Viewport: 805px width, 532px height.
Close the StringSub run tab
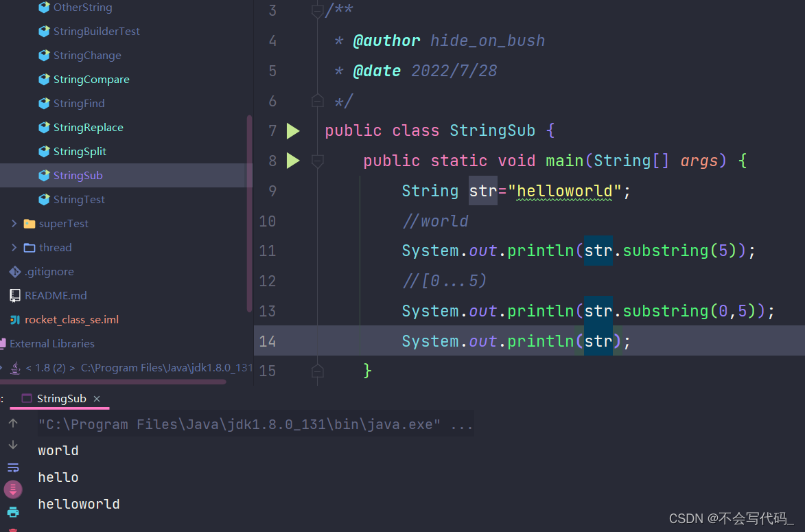[x=97, y=399]
